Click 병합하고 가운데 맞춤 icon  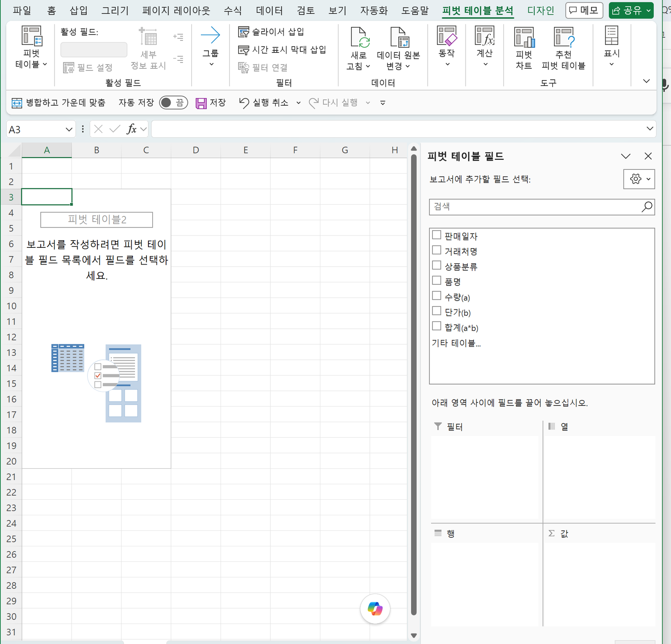(x=17, y=103)
